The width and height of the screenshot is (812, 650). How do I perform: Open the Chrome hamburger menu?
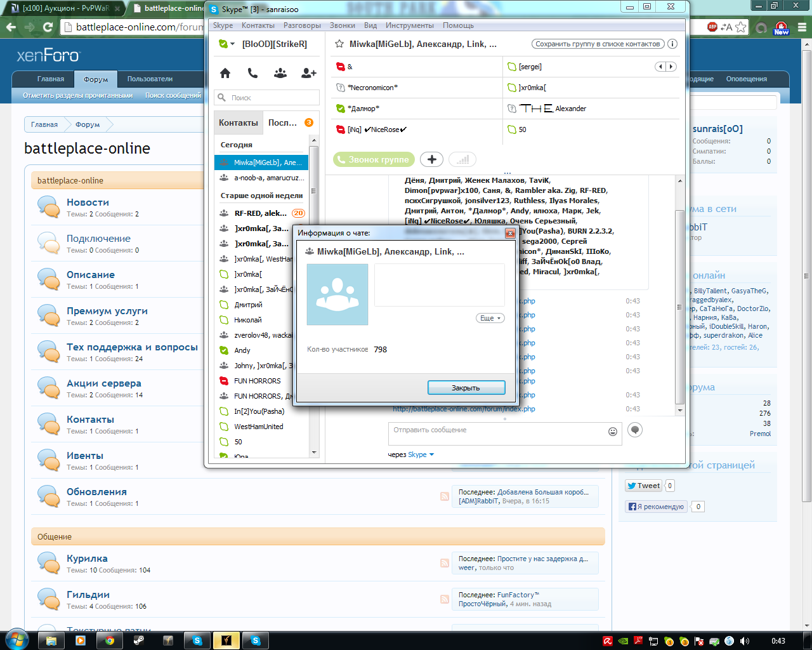(802, 27)
